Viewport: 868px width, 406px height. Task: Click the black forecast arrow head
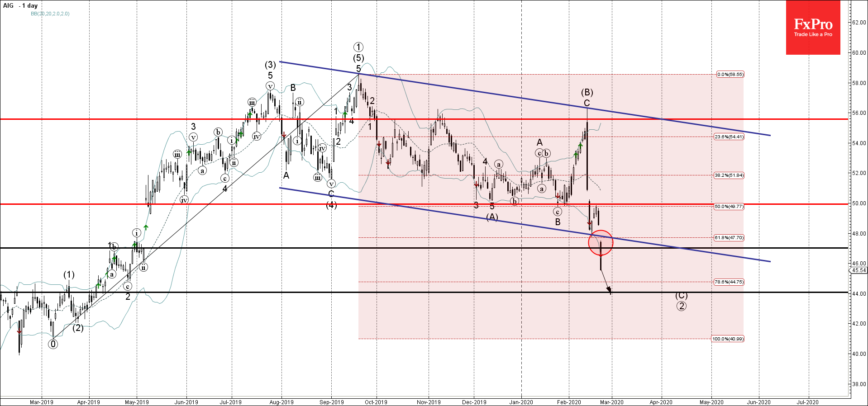609,290
